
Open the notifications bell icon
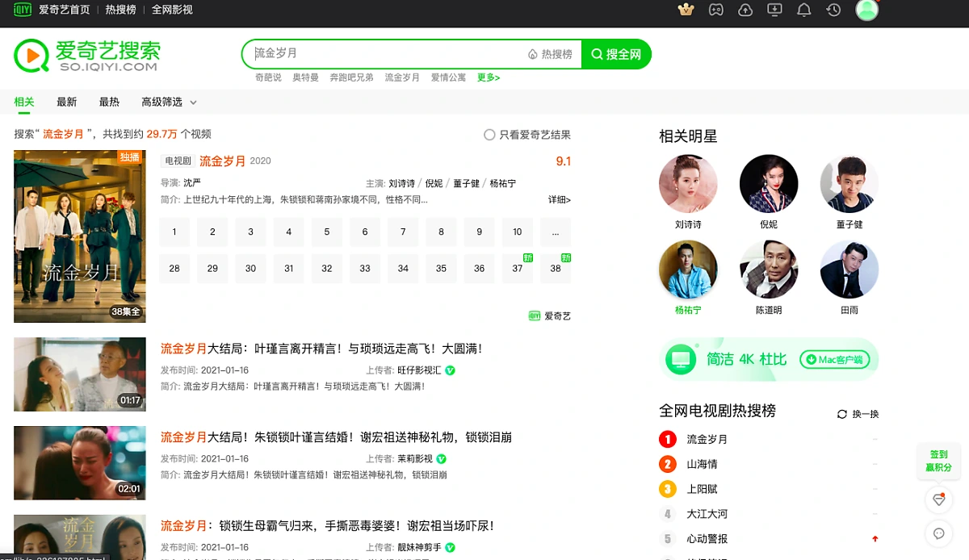(x=803, y=10)
